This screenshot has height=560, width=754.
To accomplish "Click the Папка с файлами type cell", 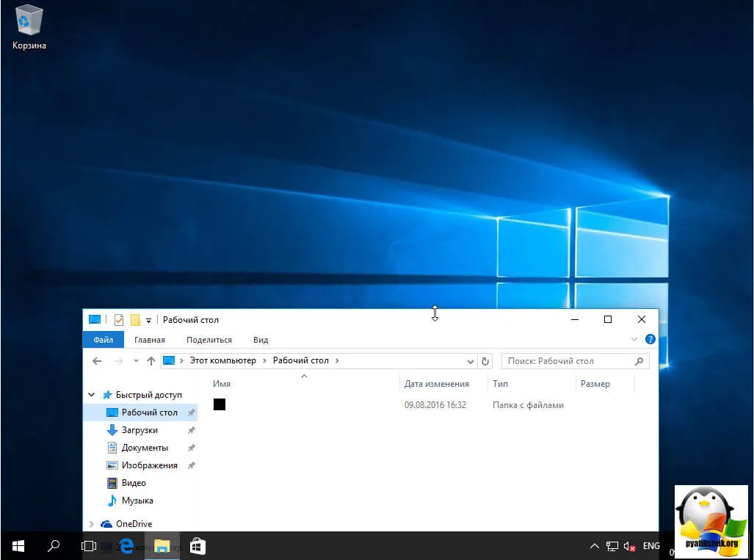I will click(x=528, y=404).
